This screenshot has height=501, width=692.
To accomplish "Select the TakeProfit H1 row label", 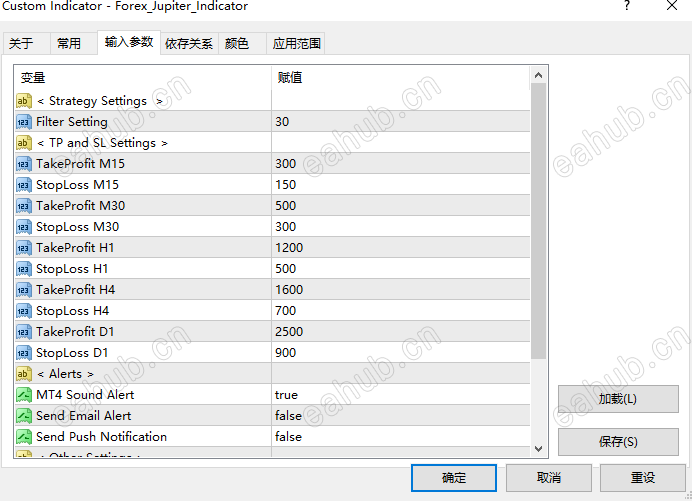I will pos(75,248).
